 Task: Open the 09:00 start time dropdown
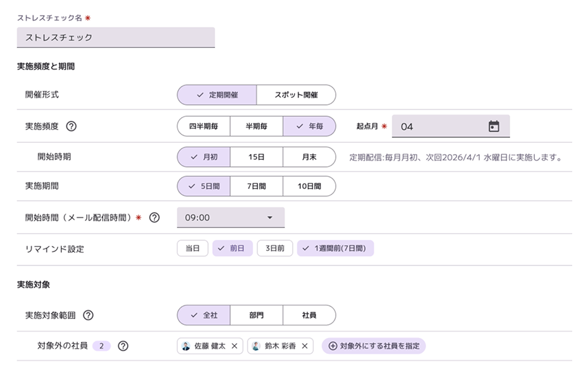click(231, 217)
